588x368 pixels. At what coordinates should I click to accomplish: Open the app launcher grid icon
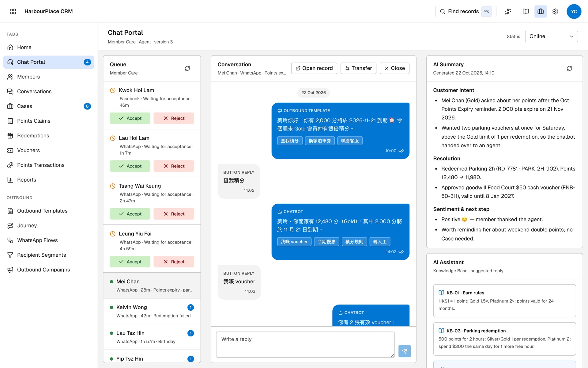tap(13, 11)
